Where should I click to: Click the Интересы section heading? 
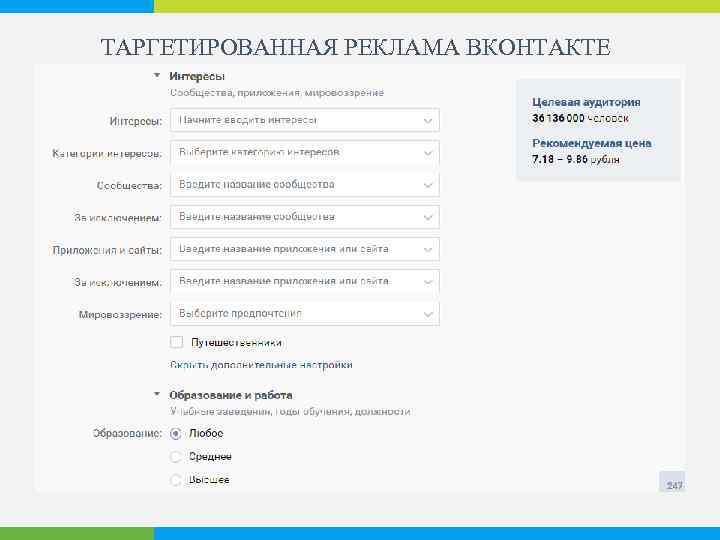tap(197, 76)
